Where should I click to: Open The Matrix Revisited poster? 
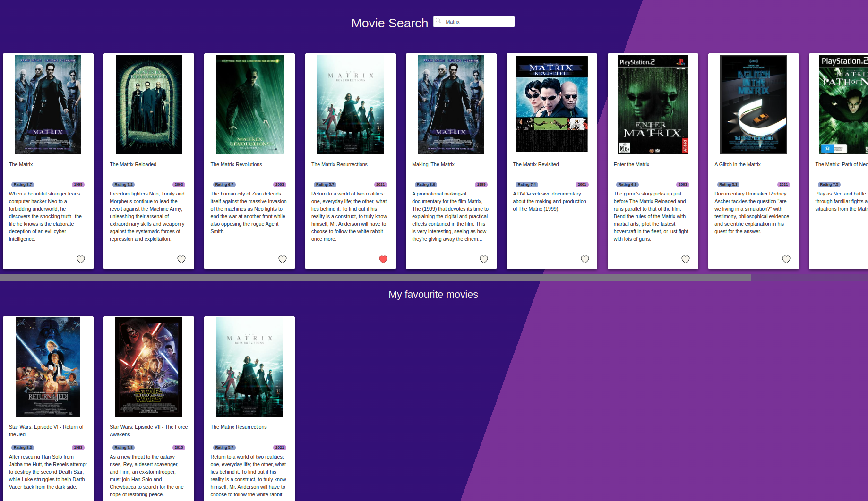(x=552, y=104)
